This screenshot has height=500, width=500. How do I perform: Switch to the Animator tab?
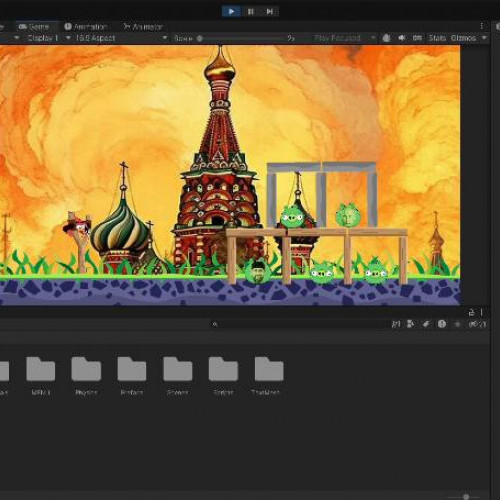pyautogui.click(x=143, y=27)
